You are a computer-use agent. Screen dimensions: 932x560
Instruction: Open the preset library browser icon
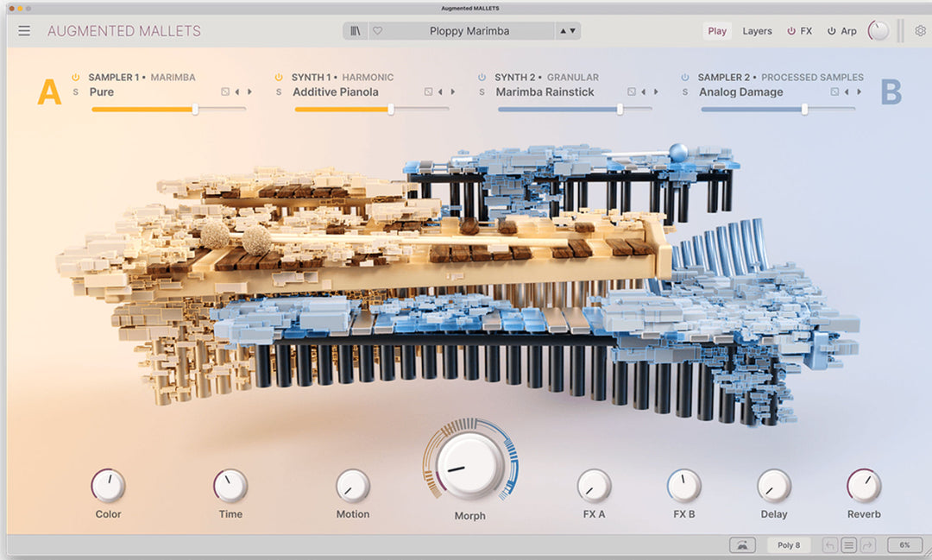coord(356,31)
